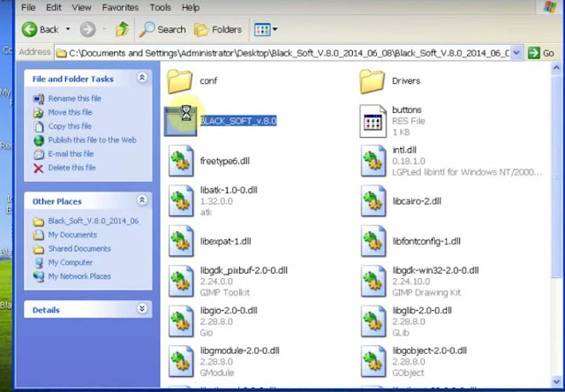This screenshot has width=565, height=392.
Task: Select the libgdk-win32-2.0-0.dll file icon
Action: pyautogui.click(x=373, y=281)
